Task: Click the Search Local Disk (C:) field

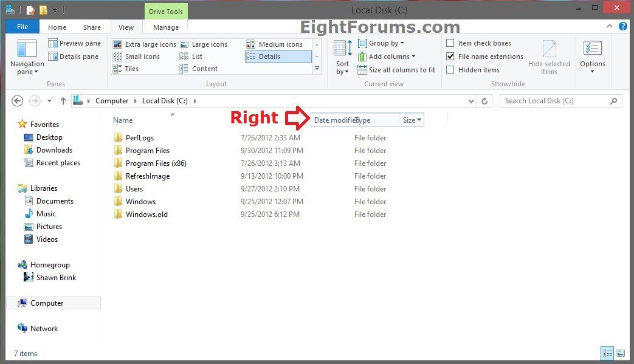Action: click(554, 101)
